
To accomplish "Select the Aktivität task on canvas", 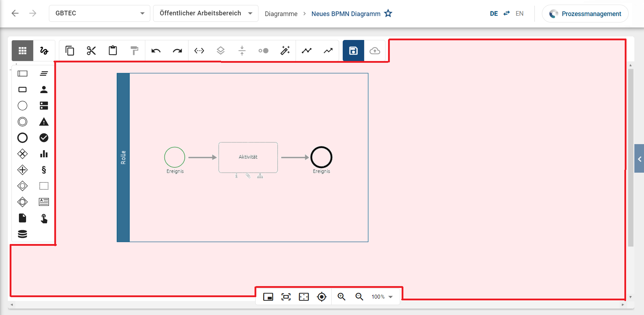I will 248,157.
